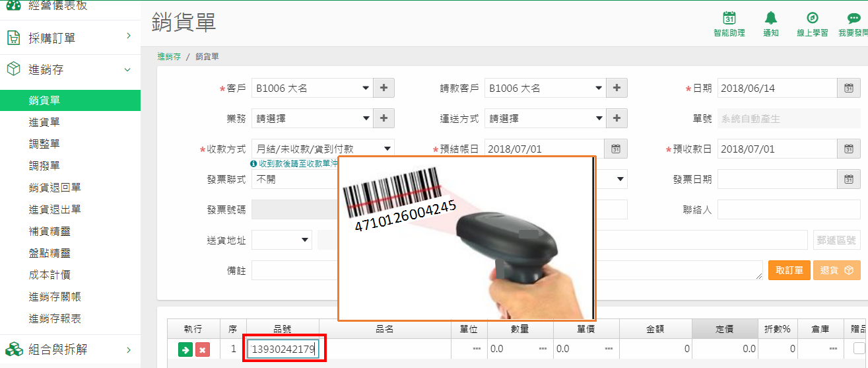868x368 pixels.
Task: Open the 送貨地址 dropdown
Action: [282, 240]
